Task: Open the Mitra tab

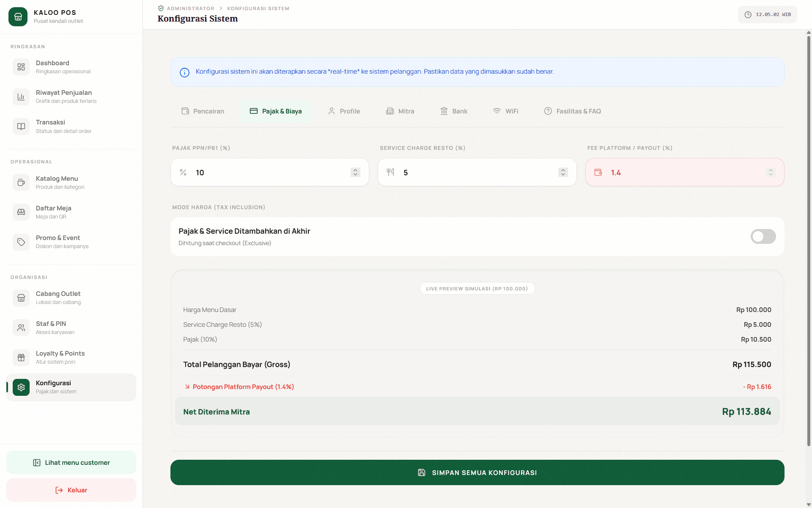Action: click(400, 111)
